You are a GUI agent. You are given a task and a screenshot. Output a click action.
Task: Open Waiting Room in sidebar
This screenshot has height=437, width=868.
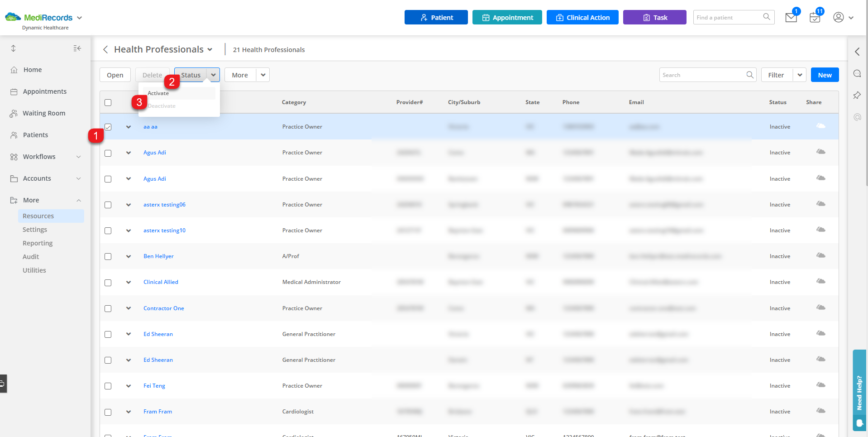point(44,113)
